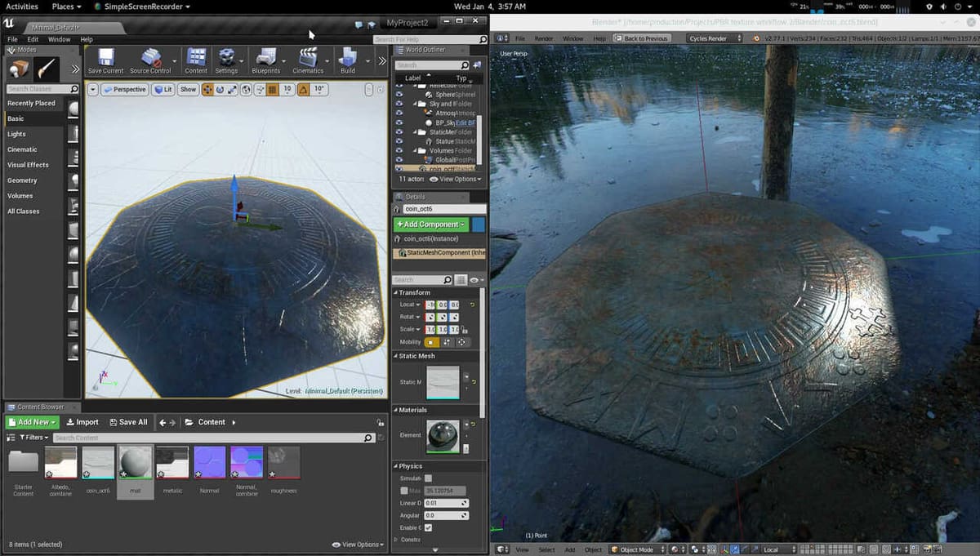Select the Place mode icon
The width and height of the screenshot is (980, 556).
coord(19,69)
